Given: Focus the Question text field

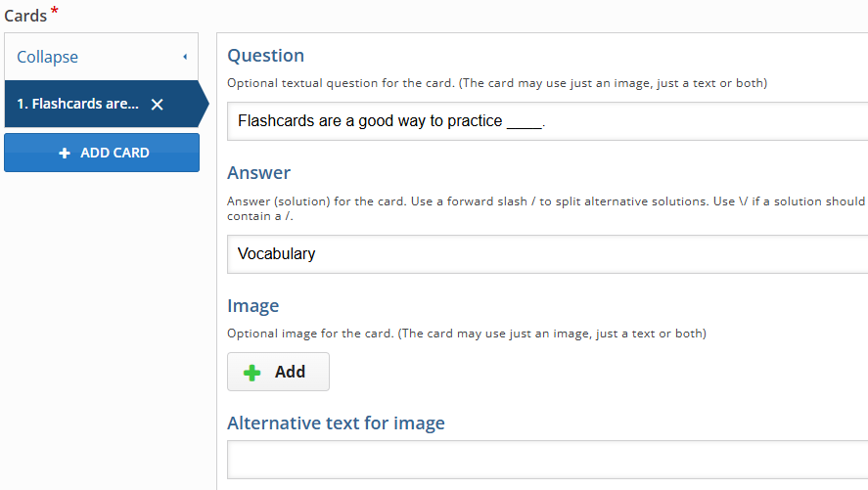Looking at the screenshot, I should 547,121.
